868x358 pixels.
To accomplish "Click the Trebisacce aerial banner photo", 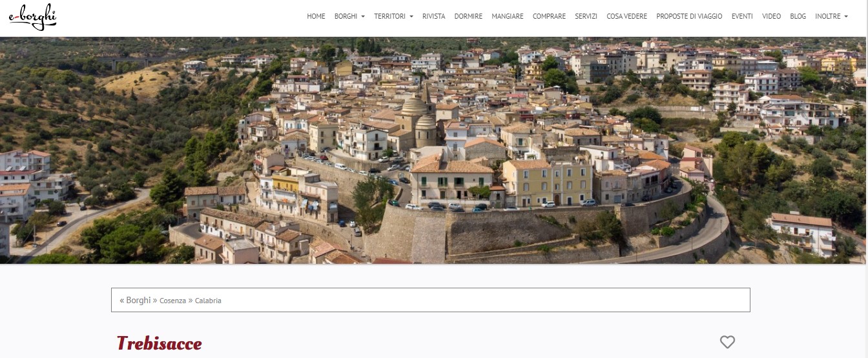I will [434, 150].
